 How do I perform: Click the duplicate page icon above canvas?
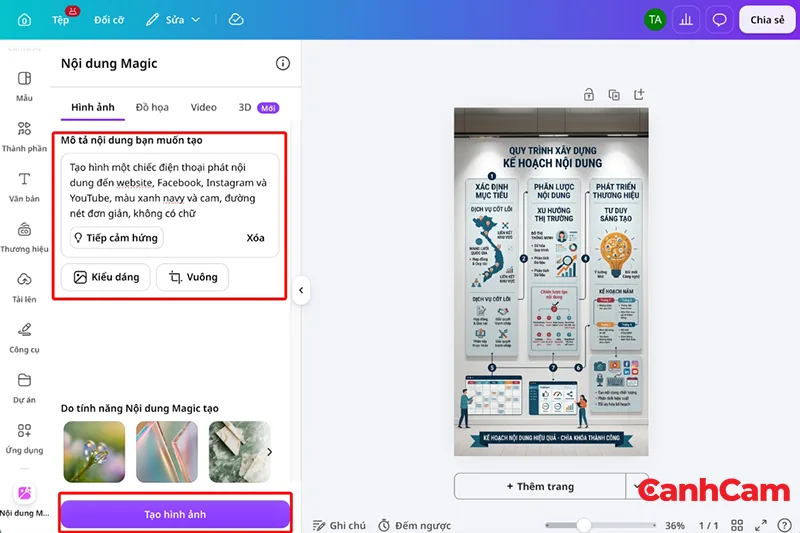614,95
